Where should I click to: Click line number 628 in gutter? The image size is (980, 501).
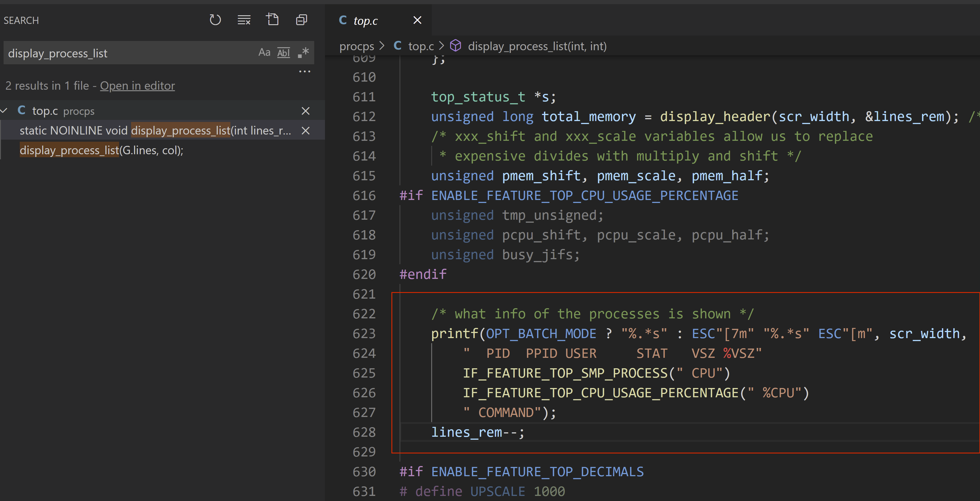[364, 433]
